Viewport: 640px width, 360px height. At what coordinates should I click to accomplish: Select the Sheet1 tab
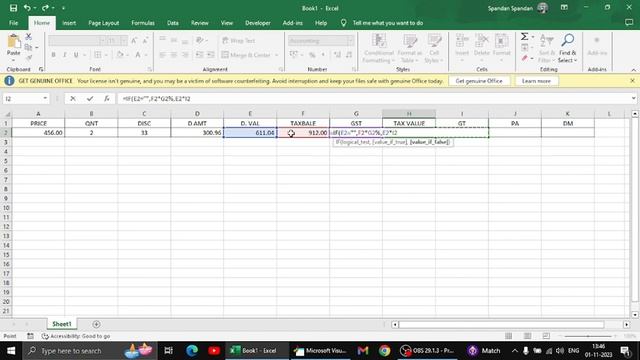point(62,324)
